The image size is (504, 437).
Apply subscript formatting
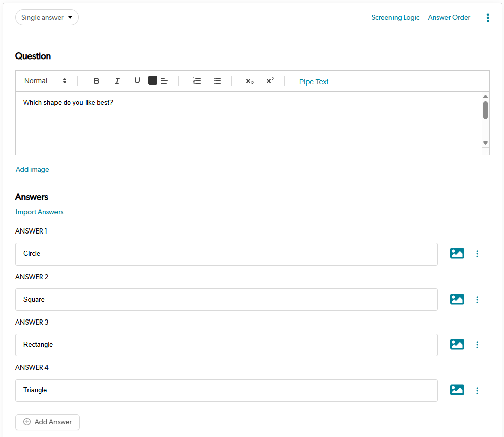[249, 81]
